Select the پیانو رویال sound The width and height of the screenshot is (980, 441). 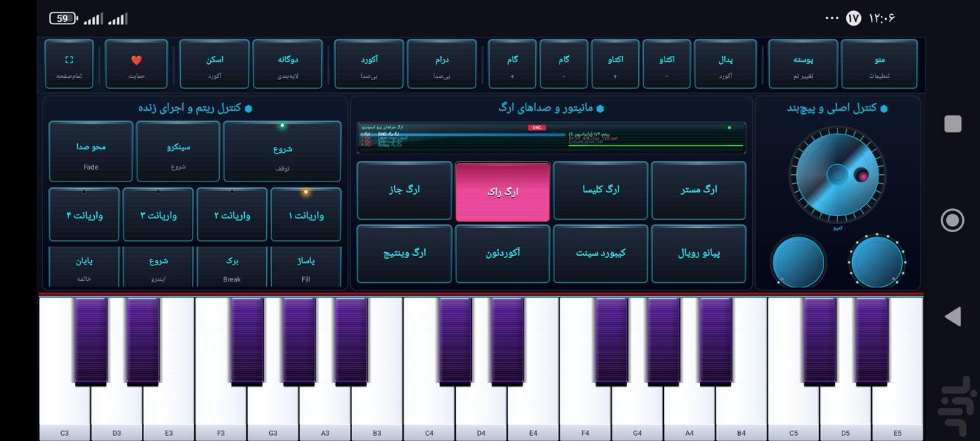pyautogui.click(x=698, y=254)
